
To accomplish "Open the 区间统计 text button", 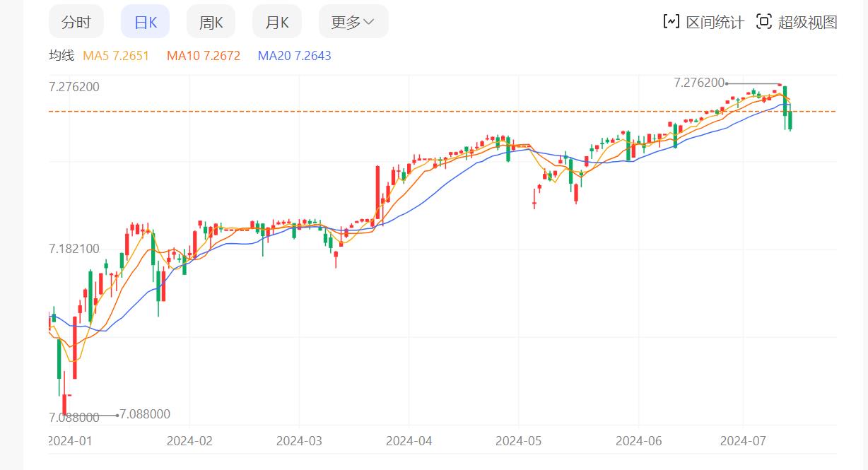I will tap(715, 23).
